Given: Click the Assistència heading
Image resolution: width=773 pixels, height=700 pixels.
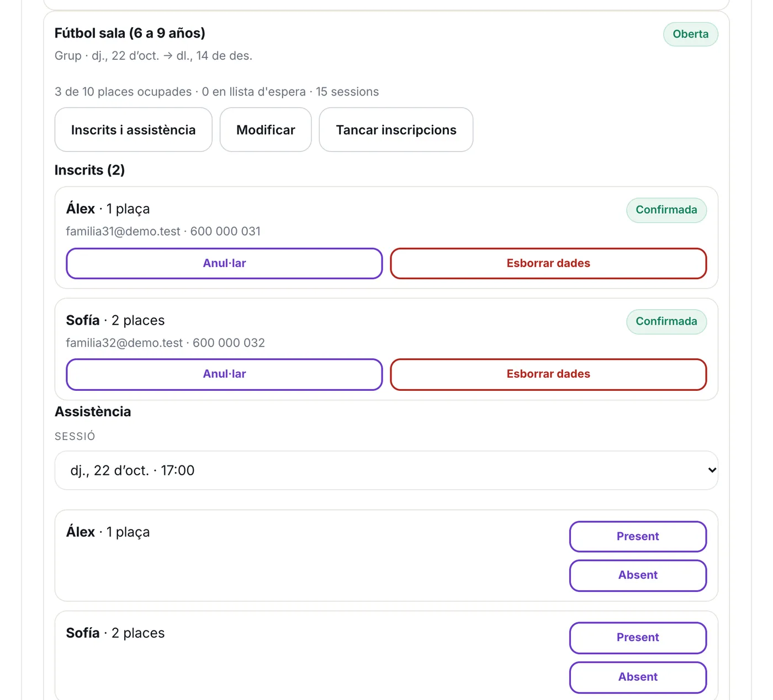Looking at the screenshot, I should [93, 412].
